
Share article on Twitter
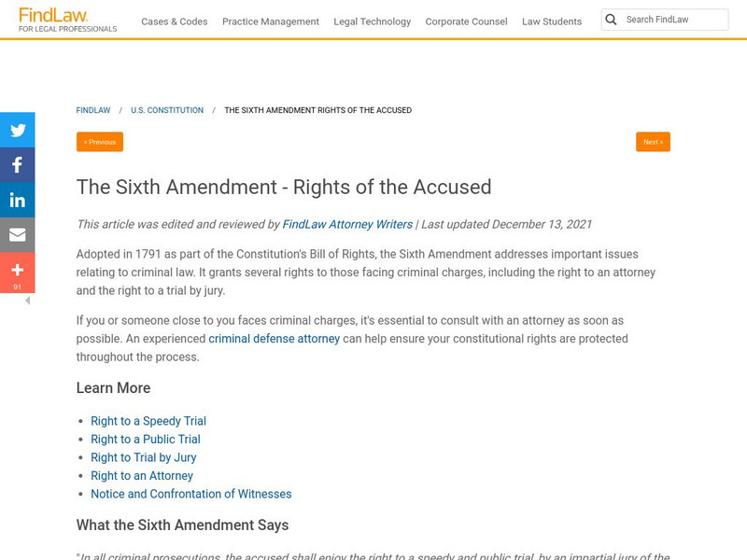[17, 131]
